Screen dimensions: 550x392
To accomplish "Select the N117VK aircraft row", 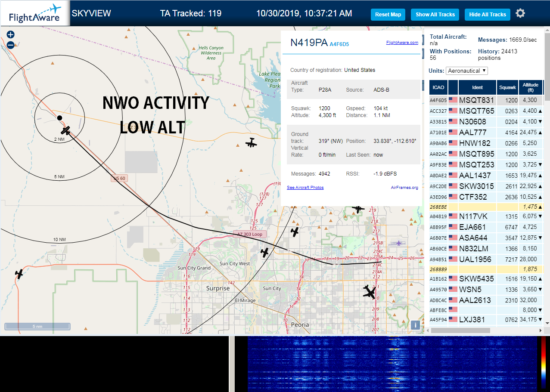I will pos(487,216).
